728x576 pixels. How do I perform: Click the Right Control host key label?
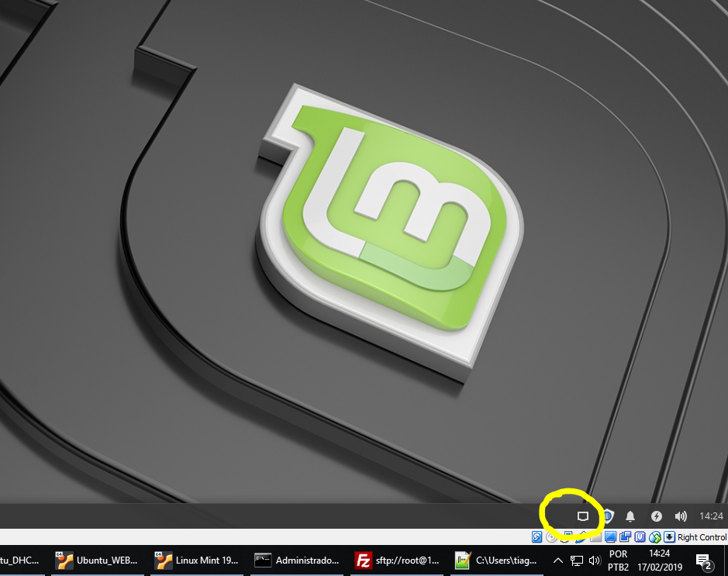click(702, 537)
